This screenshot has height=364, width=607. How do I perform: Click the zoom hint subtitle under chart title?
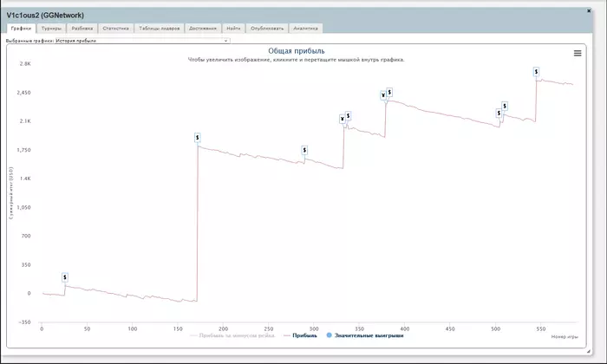(297, 60)
